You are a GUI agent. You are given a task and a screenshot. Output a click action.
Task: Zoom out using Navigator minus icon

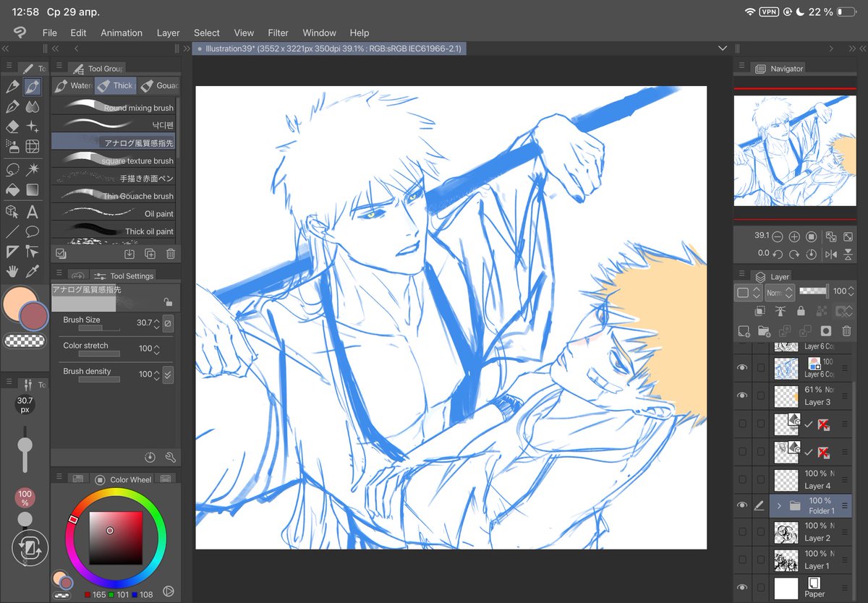[x=778, y=237]
